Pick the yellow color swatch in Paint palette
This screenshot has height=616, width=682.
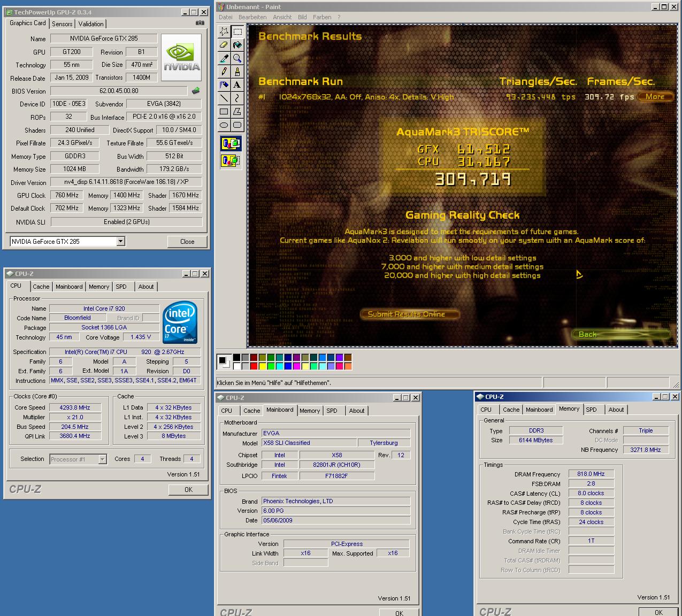[262, 366]
